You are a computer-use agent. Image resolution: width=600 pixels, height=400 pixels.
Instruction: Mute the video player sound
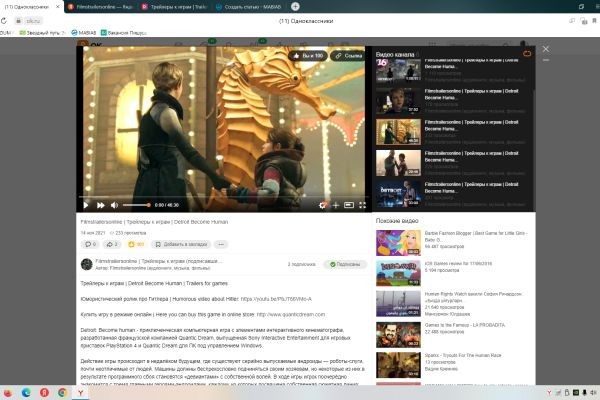[x=114, y=205]
